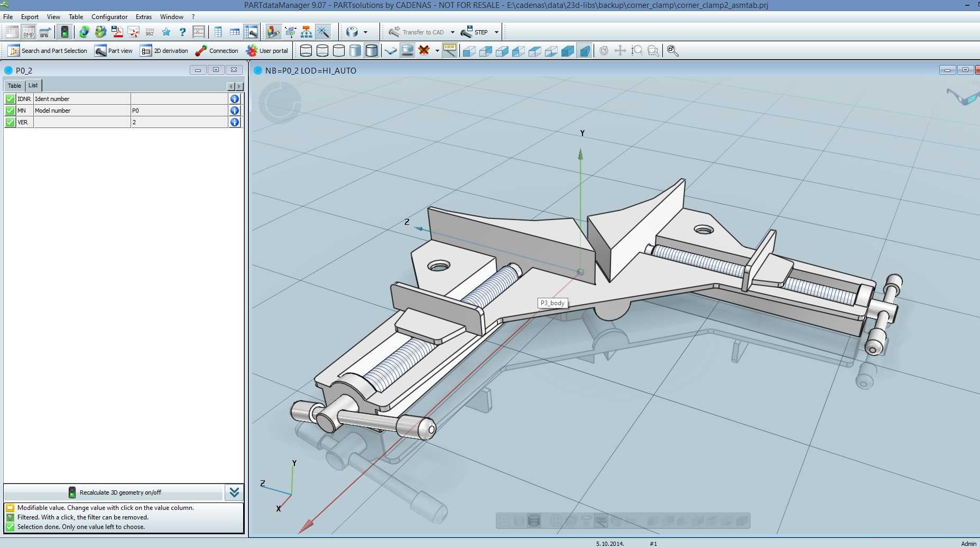Open the Table menu
This screenshot has height=548, width=980.
(x=76, y=17)
